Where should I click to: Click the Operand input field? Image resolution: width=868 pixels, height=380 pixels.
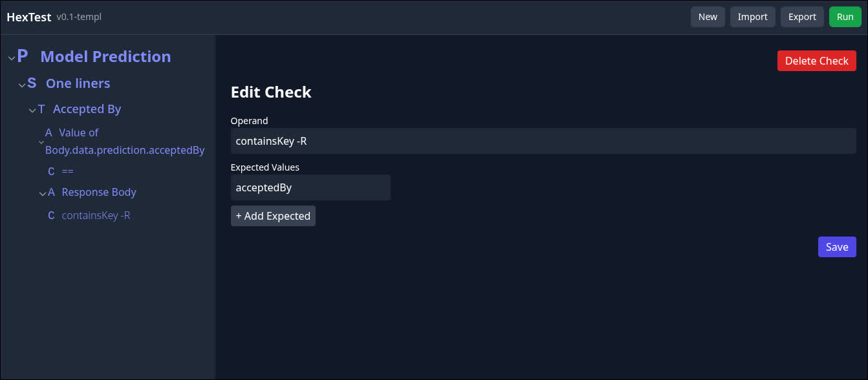point(543,141)
